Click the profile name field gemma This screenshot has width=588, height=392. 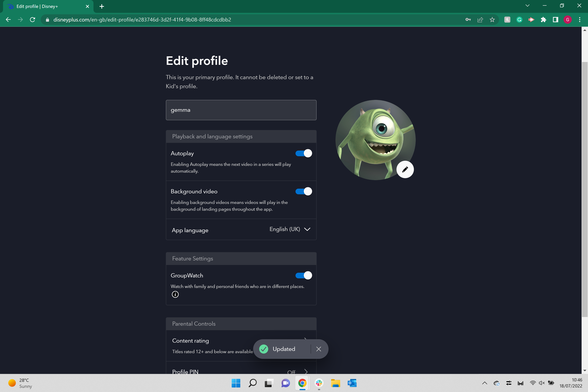click(x=241, y=110)
